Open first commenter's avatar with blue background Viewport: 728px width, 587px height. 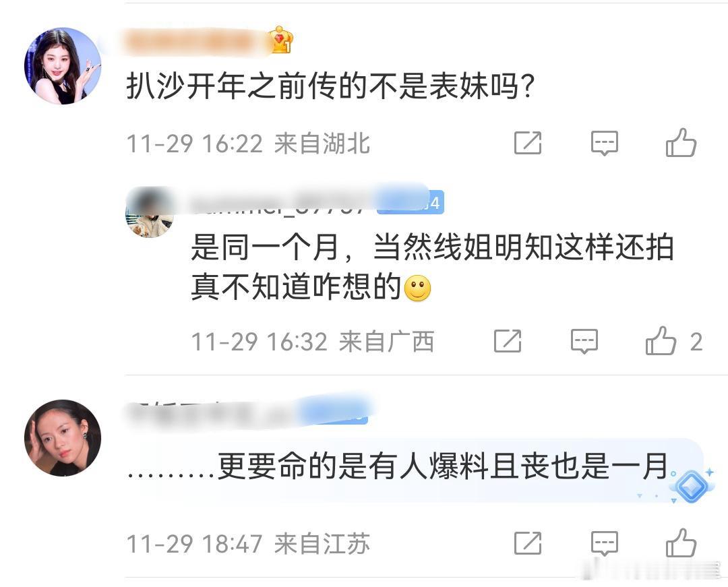(63, 66)
